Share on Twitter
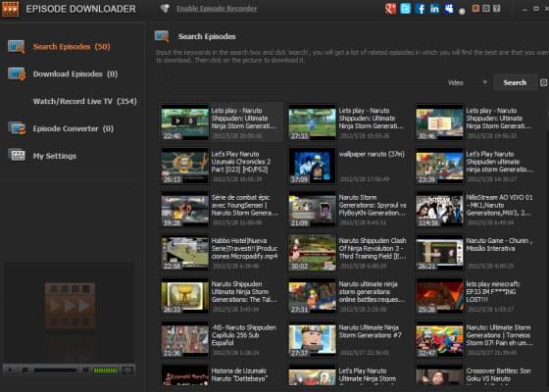 406,9
